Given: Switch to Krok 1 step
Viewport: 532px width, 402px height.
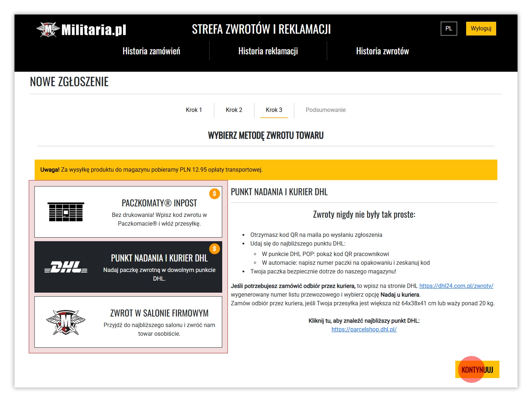Looking at the screenshot, I should point(194,110).
